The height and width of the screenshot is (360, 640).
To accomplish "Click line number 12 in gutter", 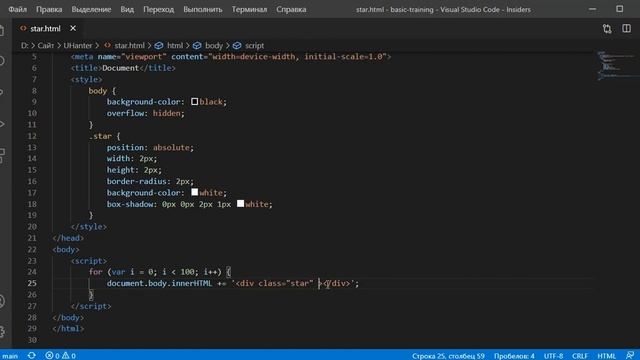I will [x=32, y=136].
